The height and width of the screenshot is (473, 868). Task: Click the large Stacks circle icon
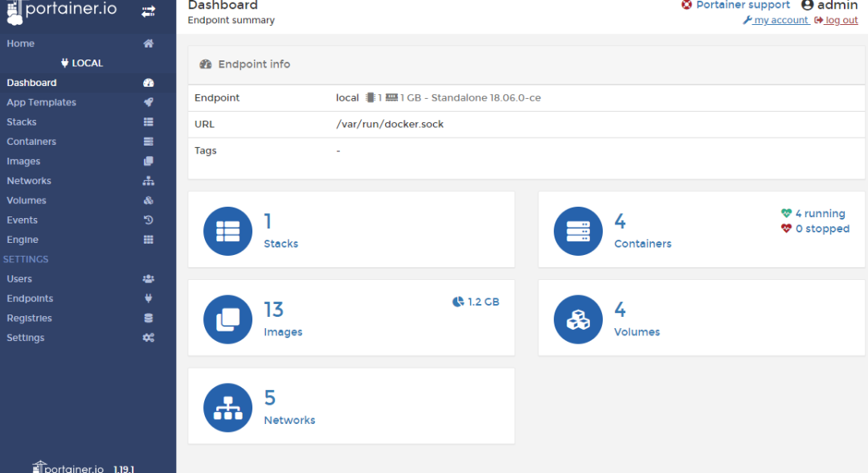(x=227, y=231)
